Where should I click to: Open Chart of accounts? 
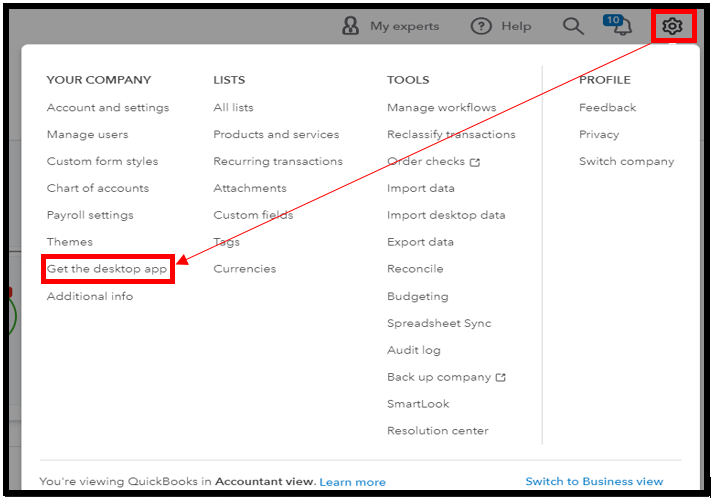[98, 188]
